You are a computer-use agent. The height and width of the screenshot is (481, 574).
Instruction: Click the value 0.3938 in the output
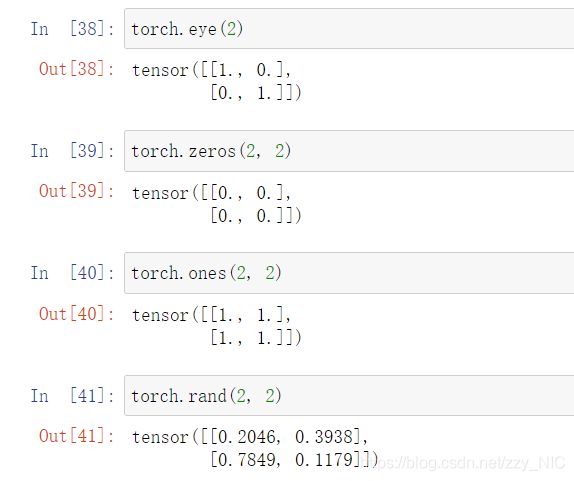pyautogui.click(x=324, y=437)
